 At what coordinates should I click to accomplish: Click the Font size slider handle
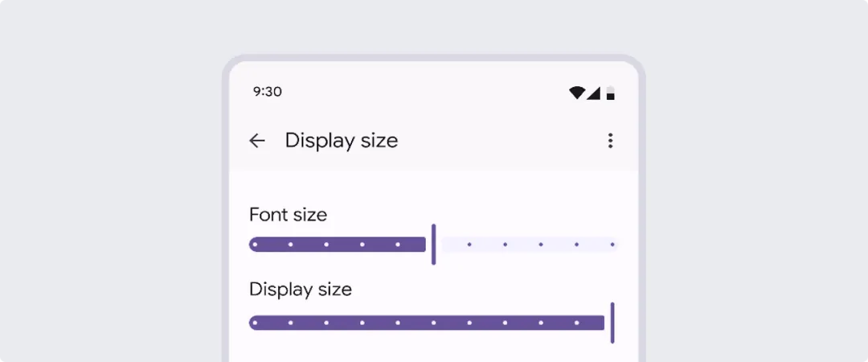click(434, 244)
